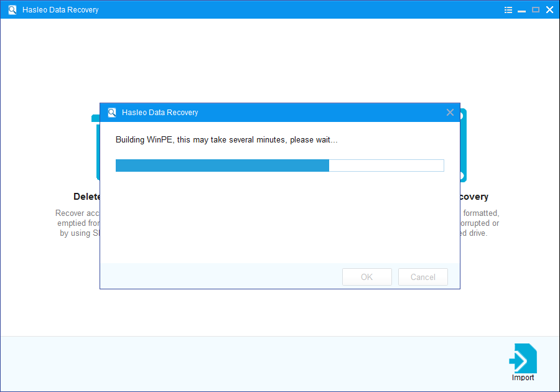Click the WinPE build progress bar
This screenshot has height=392, width=560.
(279, 166)
